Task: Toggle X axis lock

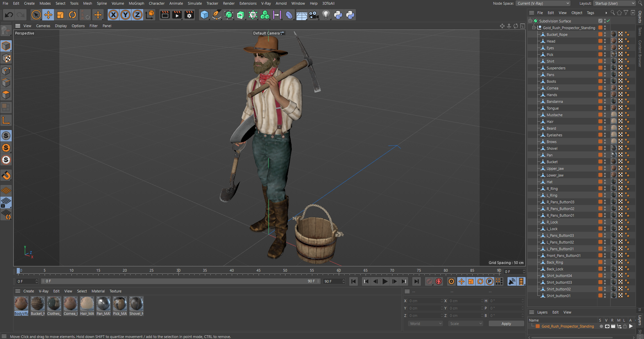Action: click(x=113, y=15)
